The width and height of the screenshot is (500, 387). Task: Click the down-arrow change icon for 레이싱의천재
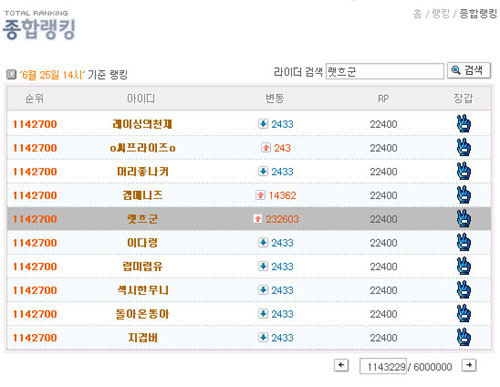tap(263, 124)
